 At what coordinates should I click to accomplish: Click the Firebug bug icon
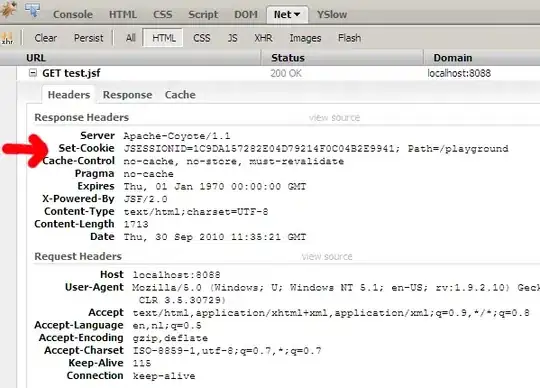click(x=8, y=9)
